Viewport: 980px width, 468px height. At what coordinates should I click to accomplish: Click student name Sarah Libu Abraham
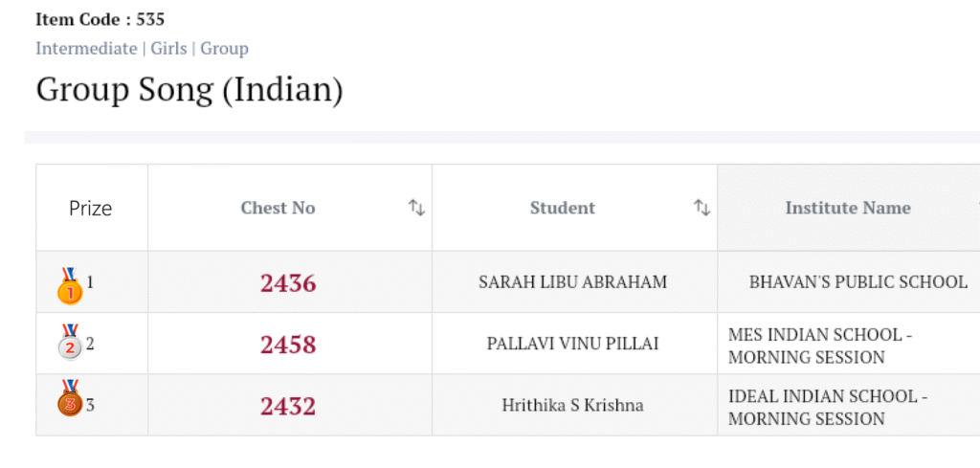(572, 282)
